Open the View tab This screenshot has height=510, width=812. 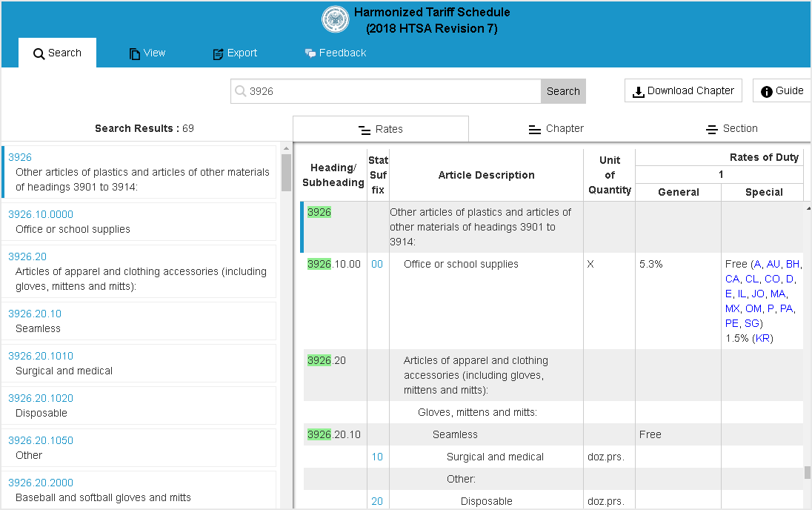147,53
